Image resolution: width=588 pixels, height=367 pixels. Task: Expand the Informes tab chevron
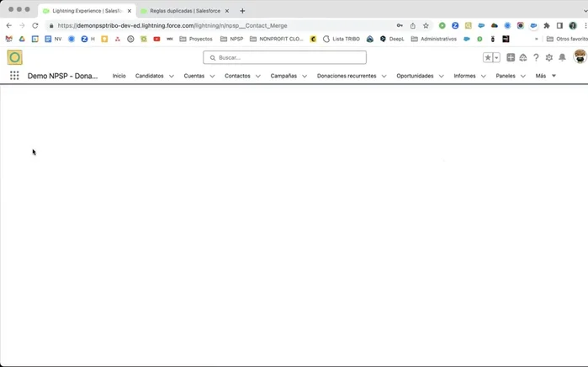[484, 76]
